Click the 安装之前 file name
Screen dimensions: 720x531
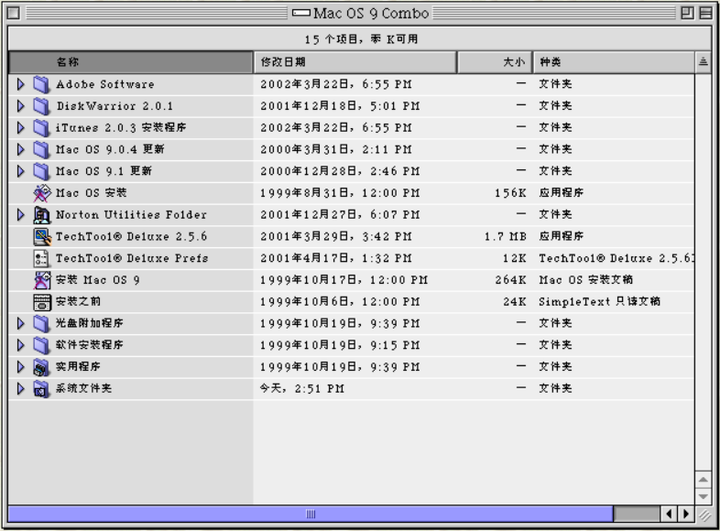tap(78, 302)
